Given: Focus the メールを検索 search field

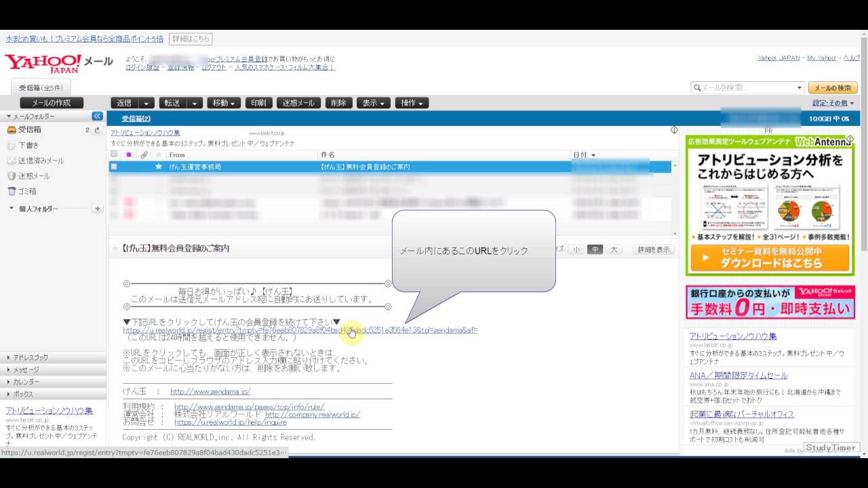Looking at the screenshot, I should 748,88.
